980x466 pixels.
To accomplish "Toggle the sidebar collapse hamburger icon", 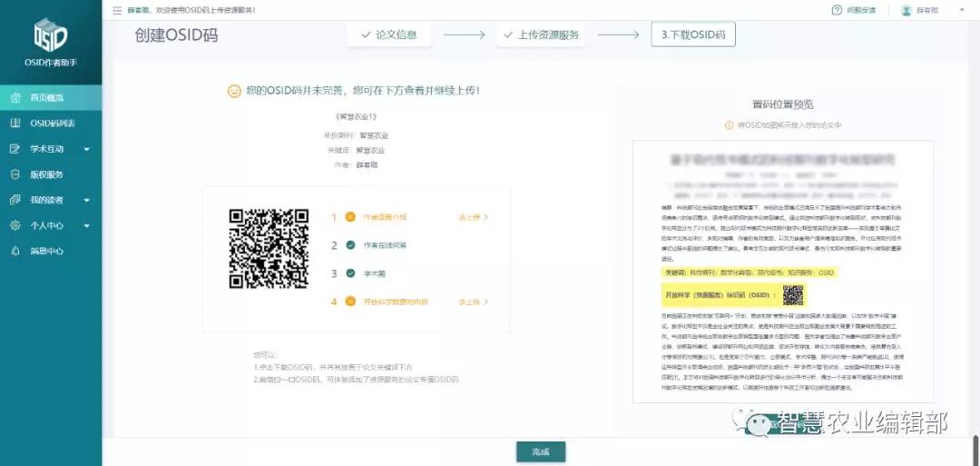I will pyautogui.click(x=116, y=10).
